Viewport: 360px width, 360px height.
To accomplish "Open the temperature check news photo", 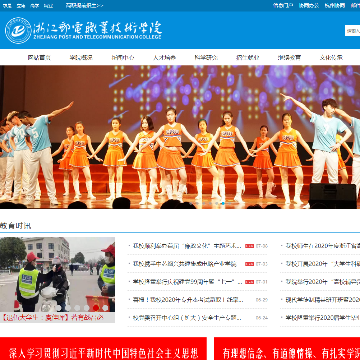I will point(57,274).
